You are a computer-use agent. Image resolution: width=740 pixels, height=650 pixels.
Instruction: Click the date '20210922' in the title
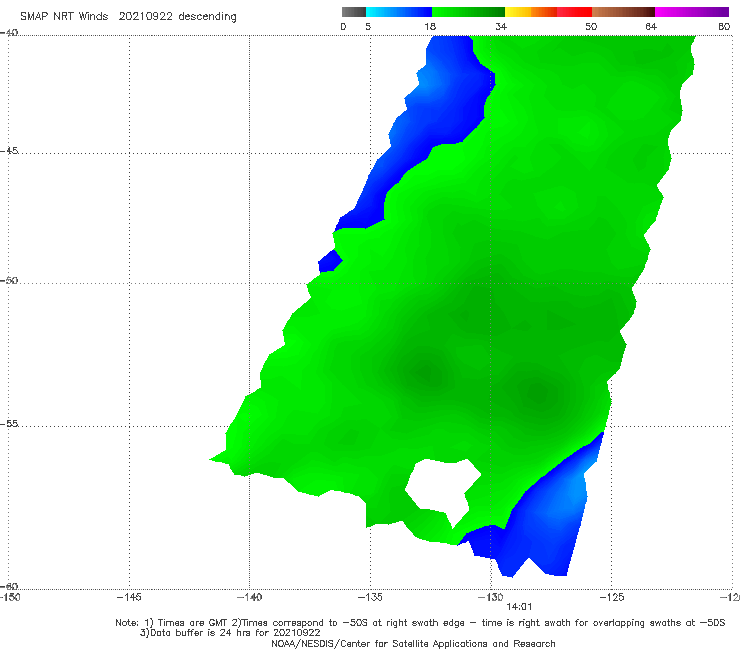[145, 16]
